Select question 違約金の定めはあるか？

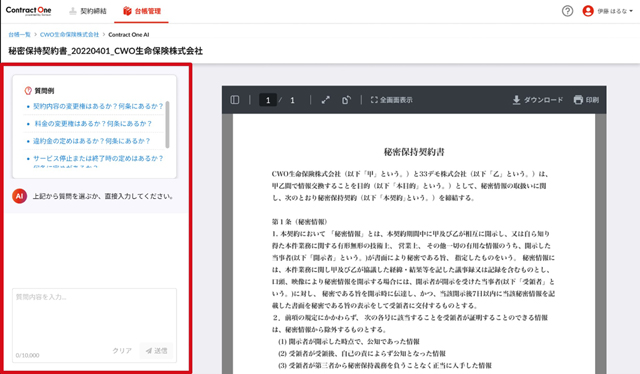point(91,141)
